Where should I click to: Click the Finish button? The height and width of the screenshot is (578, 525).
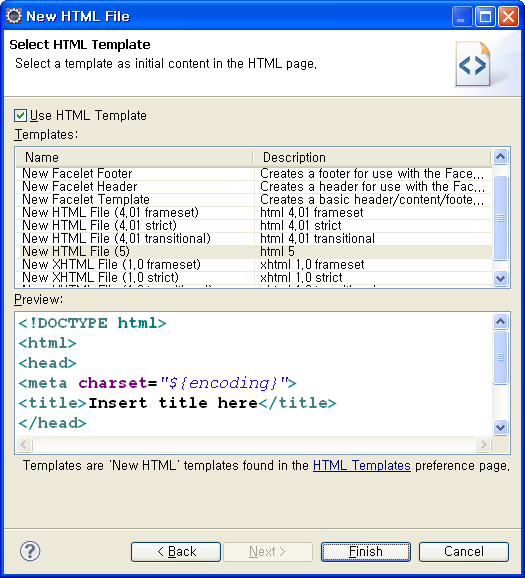[x=366, y=551]
